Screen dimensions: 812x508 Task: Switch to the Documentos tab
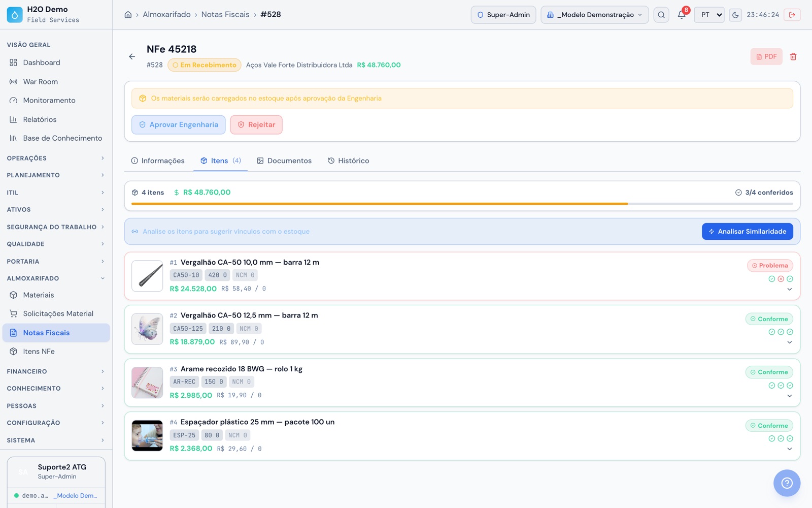coord(284,161)
